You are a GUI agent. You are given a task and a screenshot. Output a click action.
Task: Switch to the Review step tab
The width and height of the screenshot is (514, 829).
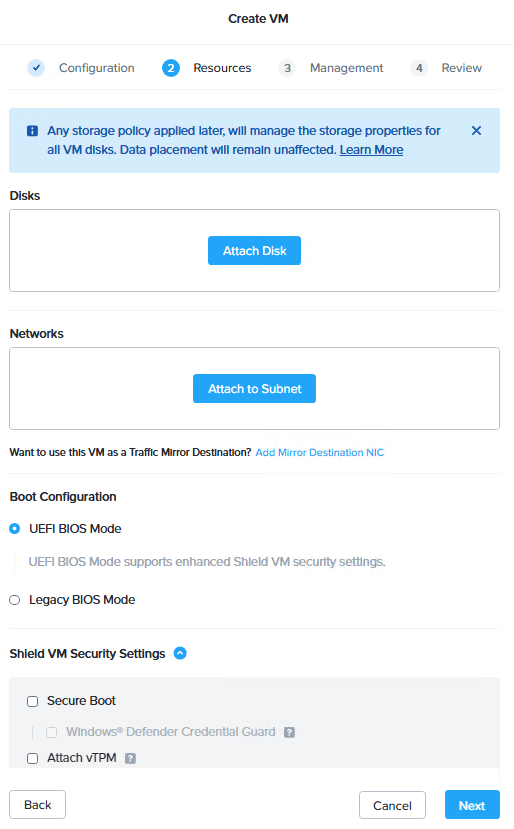coord(462,68)
